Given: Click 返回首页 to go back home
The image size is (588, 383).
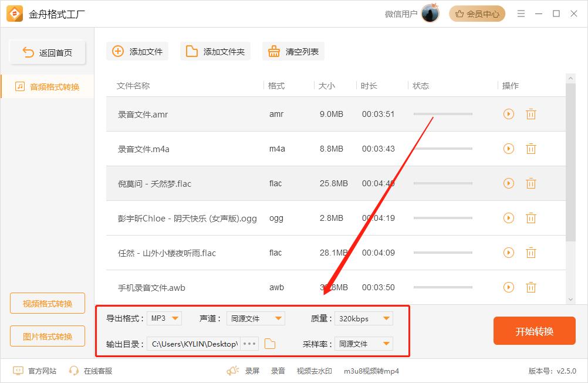Looking at the screenshot, I should [47, 52].
